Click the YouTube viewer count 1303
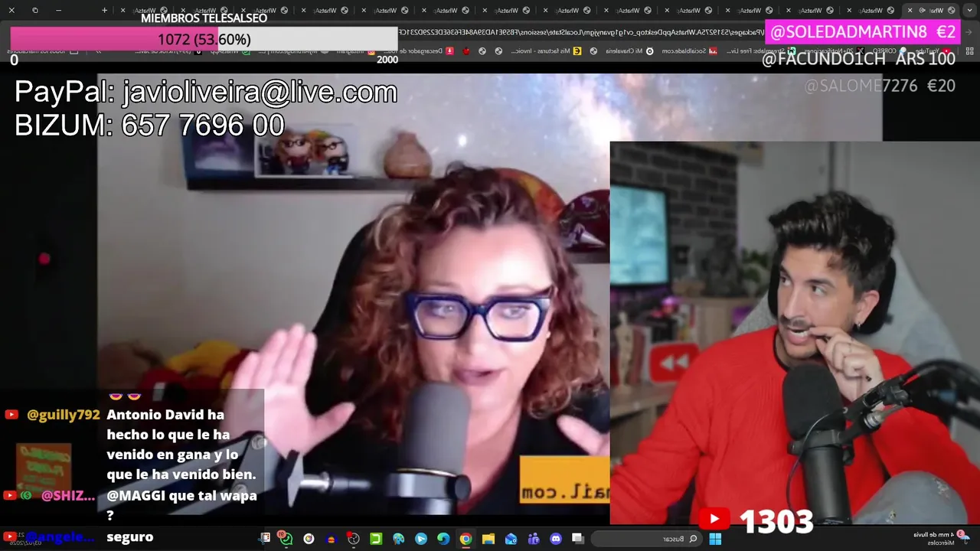The height and width of the screenshot is (551, 980). pos(776,521)
